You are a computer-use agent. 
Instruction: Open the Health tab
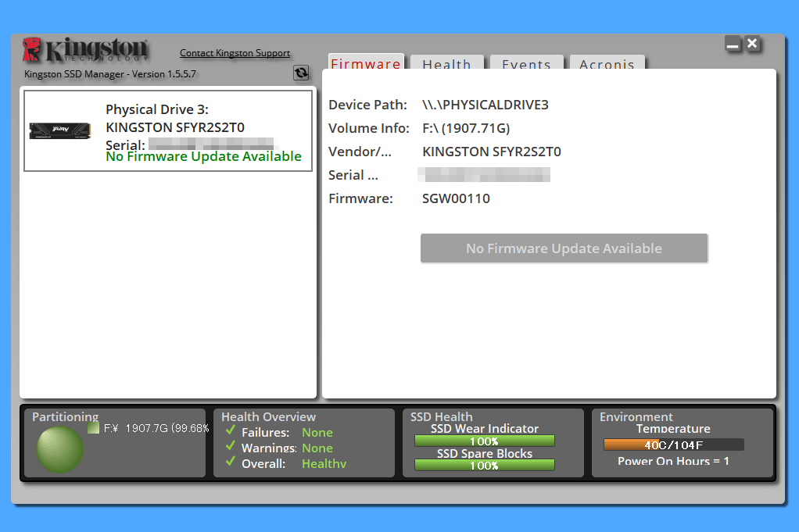446,65
